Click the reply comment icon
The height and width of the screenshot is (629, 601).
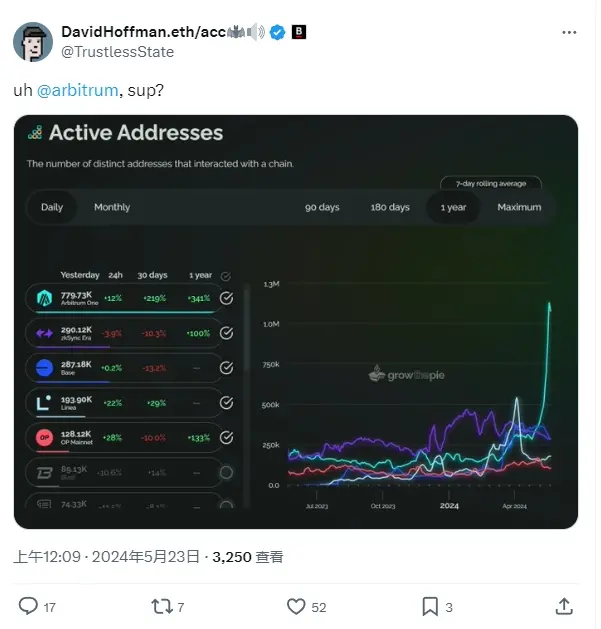[29, 606]
